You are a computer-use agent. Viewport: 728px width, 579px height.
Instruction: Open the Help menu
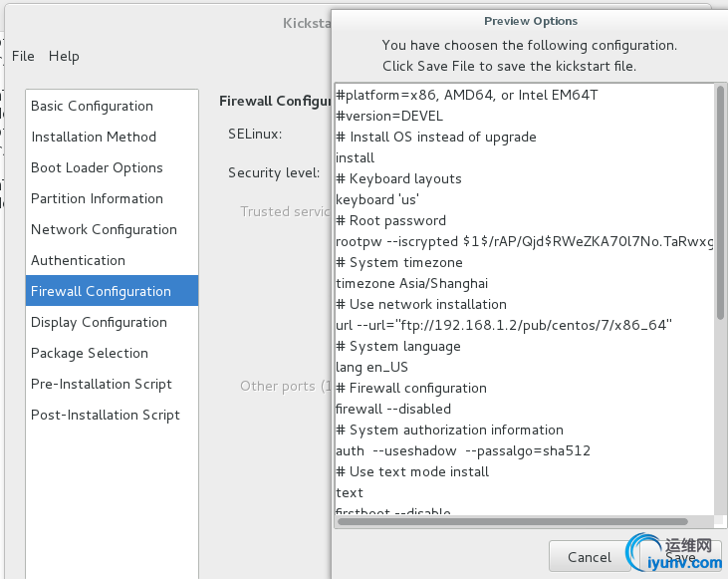point(64,56)
